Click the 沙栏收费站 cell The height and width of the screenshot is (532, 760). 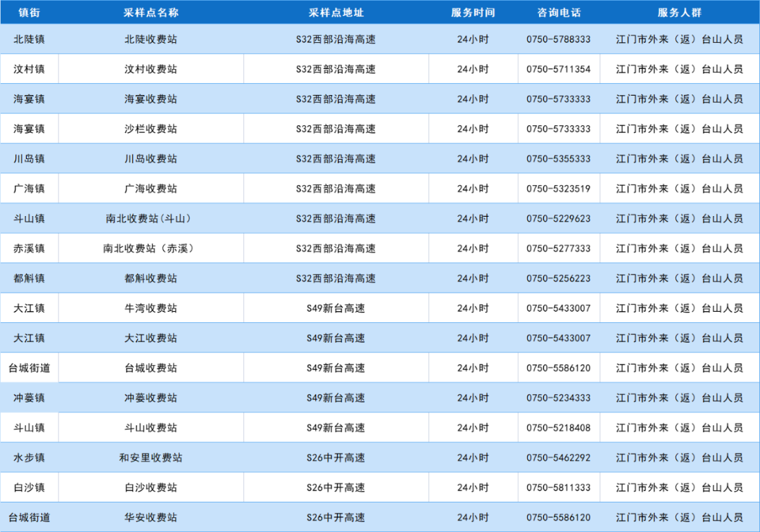pyautogui.click(x=151, y=129)
